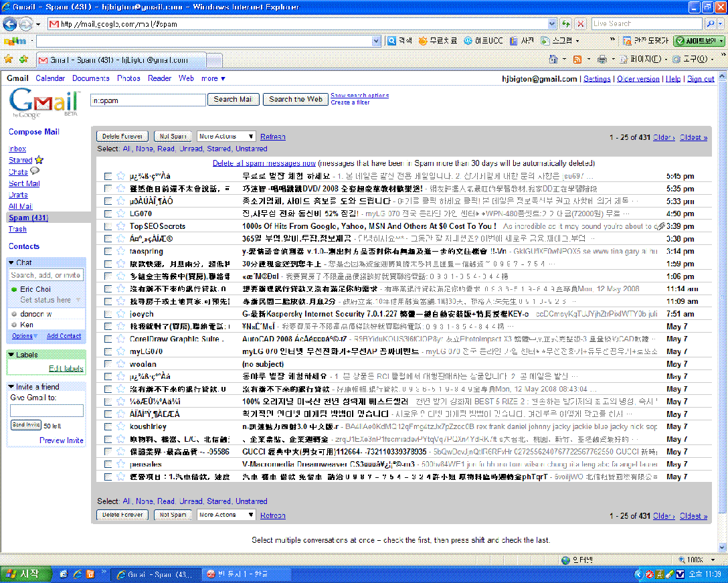Switch to Calendar in top navigation
This screenshot has width=728, height=583.
pos(50,78)
